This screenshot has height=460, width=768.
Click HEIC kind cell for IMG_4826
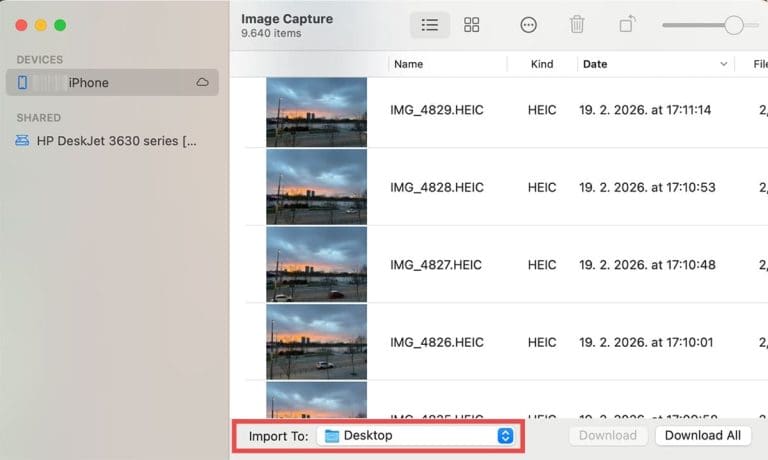pos(542,342)
